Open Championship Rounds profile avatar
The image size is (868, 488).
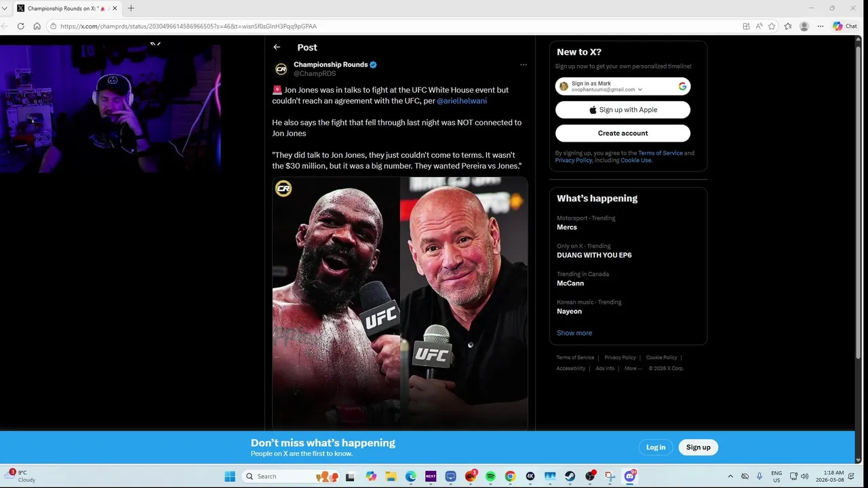click(x=281, y=69)
